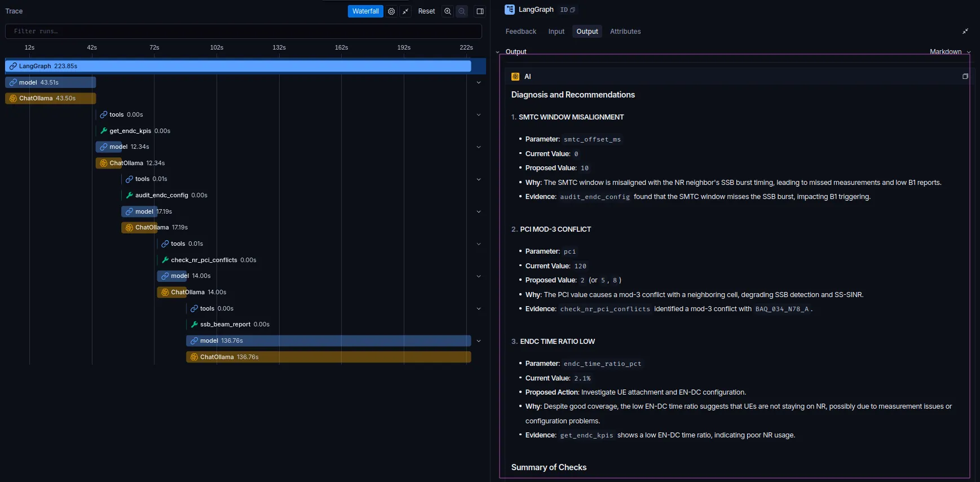Collapse the model 17.19s row chevron
980x482 pixels.
click(479, 211)
